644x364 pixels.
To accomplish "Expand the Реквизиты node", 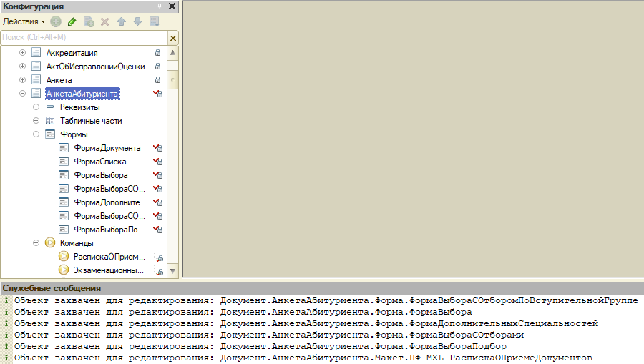I will pyautogui.click(x=36, y=107).
